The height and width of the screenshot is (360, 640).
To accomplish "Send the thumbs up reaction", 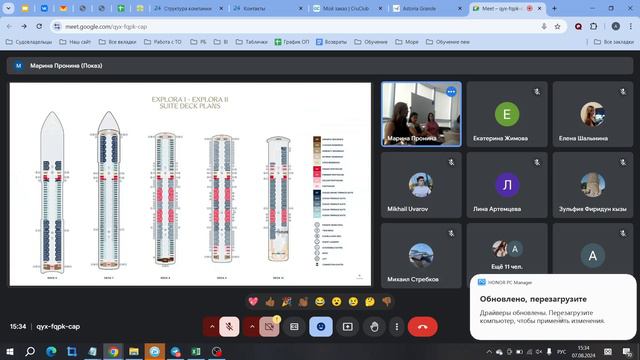I will click(x=270, y=302).
